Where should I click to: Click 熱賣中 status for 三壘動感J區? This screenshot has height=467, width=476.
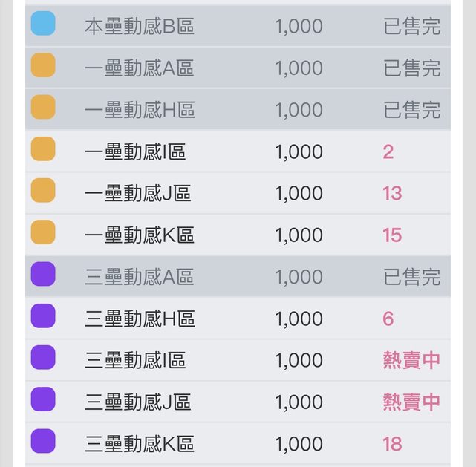(x=411, y=402)
